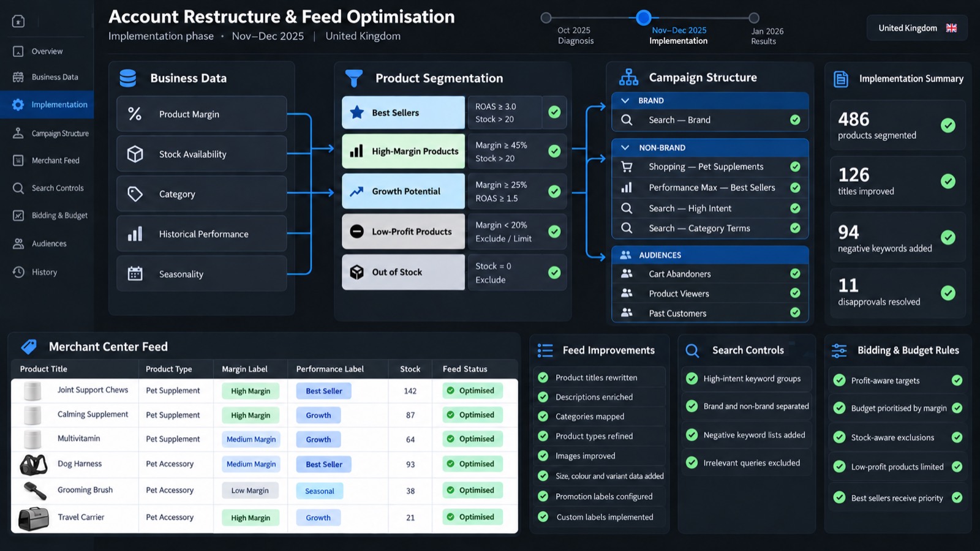Viewport: 980px width, 551px height.
Task: Click the Search Controls magnifier icon
Action: tap(692, 350)
